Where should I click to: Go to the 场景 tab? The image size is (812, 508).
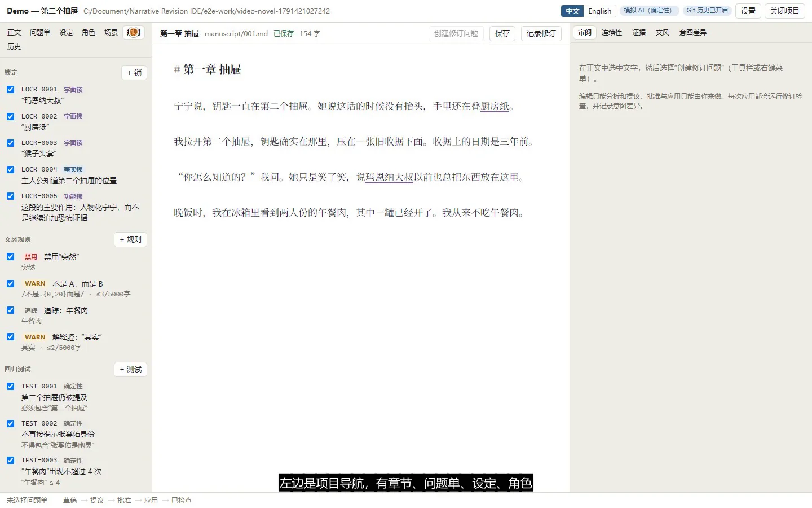[111, 33]
